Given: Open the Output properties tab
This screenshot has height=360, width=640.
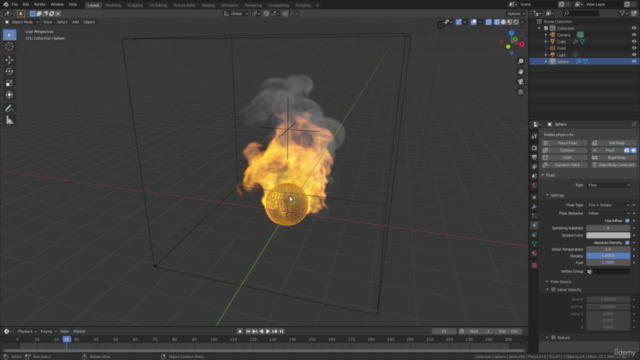Looking at the screenshot, I should 534,157.
